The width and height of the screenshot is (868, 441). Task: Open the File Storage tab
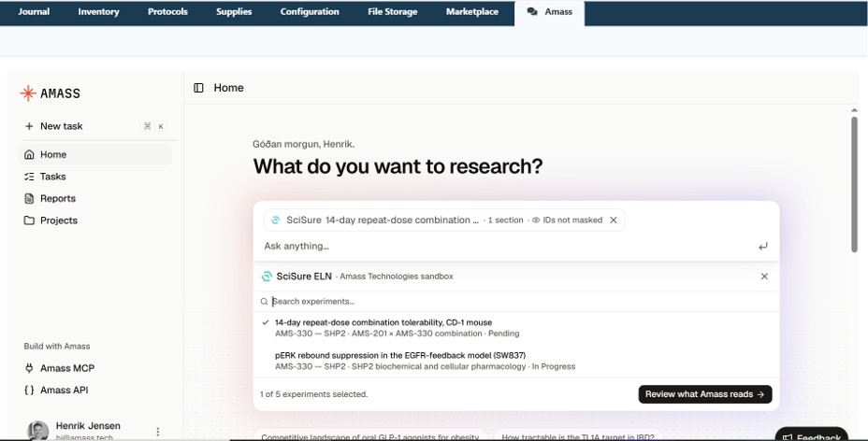(393, 11)
